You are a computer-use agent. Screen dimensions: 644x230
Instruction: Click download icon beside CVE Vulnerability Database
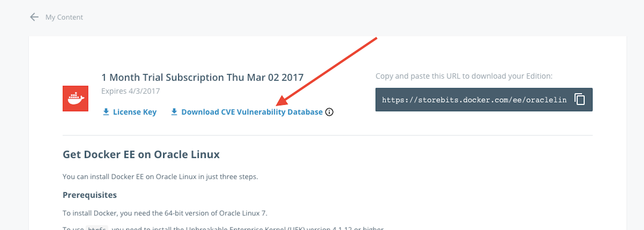[x=174, y=112]
